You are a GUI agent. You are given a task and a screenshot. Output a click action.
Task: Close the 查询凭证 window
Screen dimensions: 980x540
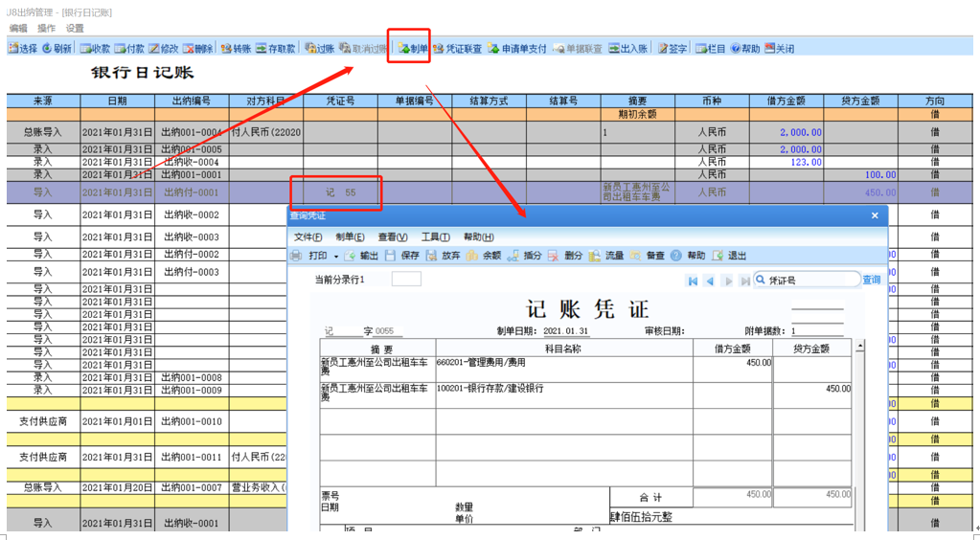[875, 215]
